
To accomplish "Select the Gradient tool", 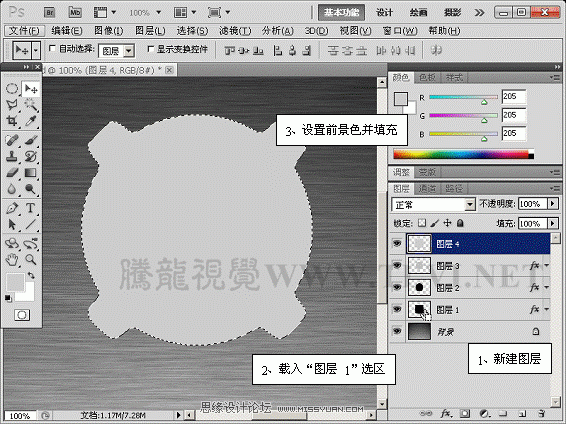I will (x=31, y=172).
